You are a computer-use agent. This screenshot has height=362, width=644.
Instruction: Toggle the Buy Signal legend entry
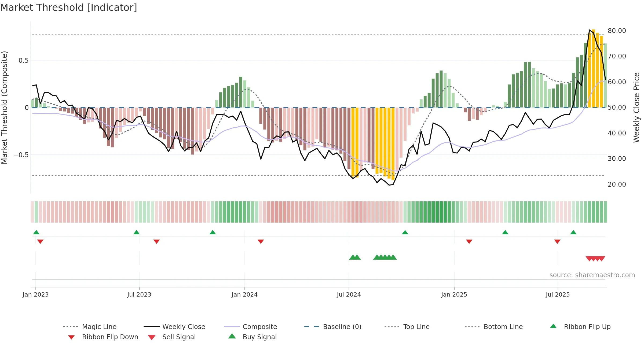(x=253, y=337)
